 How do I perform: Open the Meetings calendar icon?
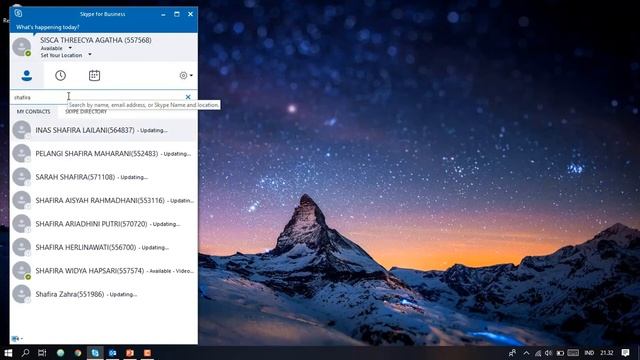94,76
